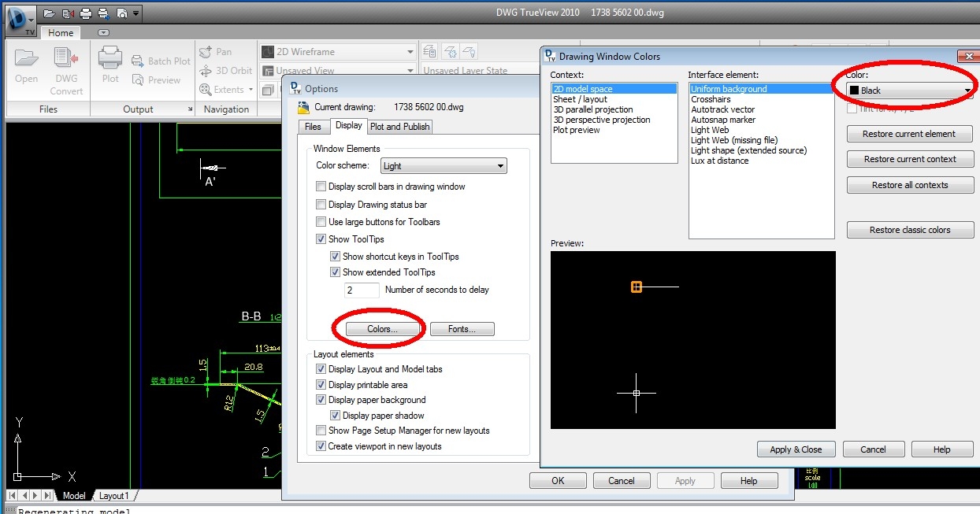Switch to the Plot and Publish tab

click(x=400, y=127)
